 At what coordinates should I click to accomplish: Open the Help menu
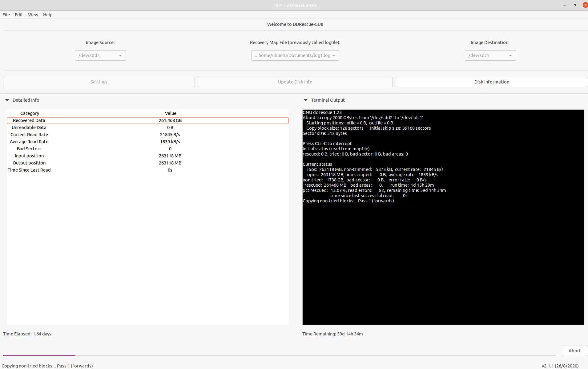pos(48,15)
